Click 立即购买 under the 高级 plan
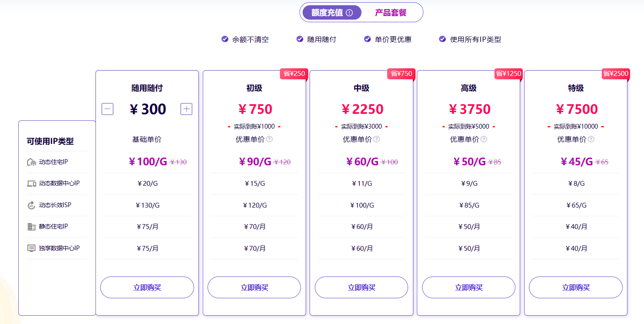Image resolution: width=644 pixels, height=324 pixels. pyautogui.click(x=469, y=287)
